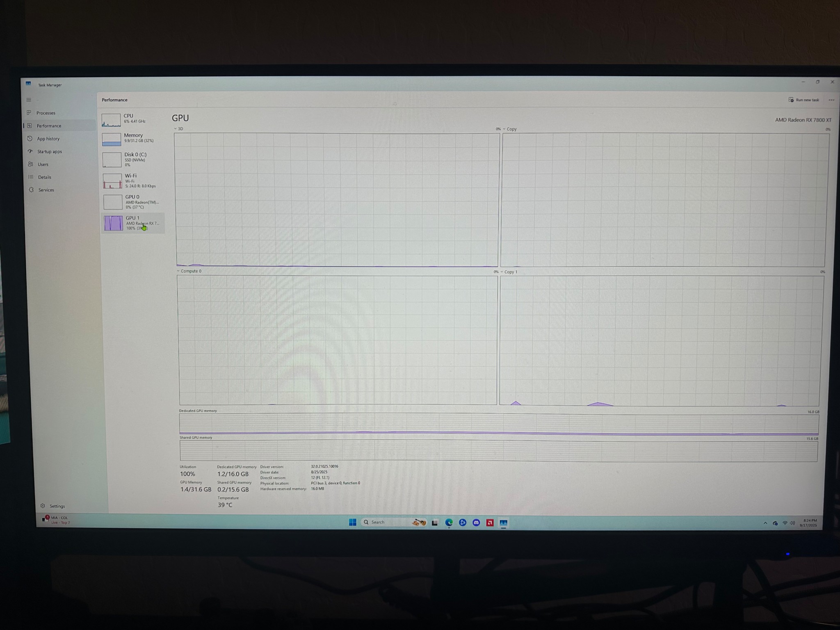Open the Details page

(x=44, y=177)
